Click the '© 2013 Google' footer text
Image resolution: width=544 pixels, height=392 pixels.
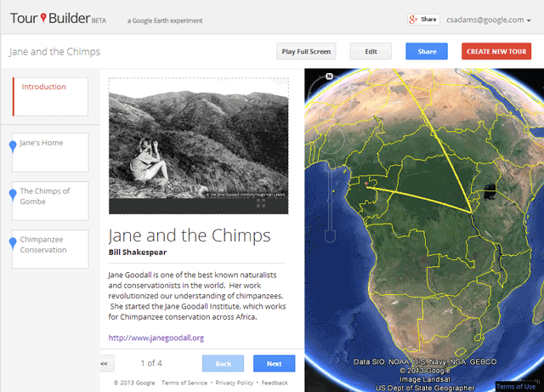(x=134, y=383)
